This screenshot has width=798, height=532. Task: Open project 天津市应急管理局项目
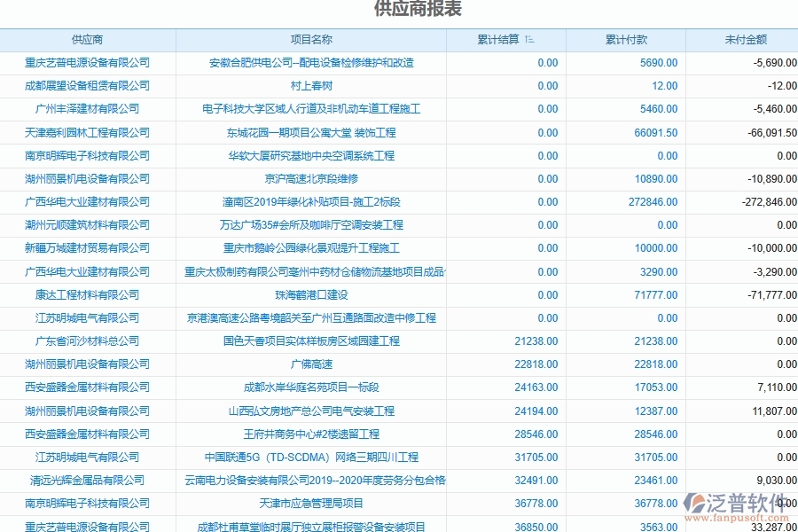pos(312,503)
